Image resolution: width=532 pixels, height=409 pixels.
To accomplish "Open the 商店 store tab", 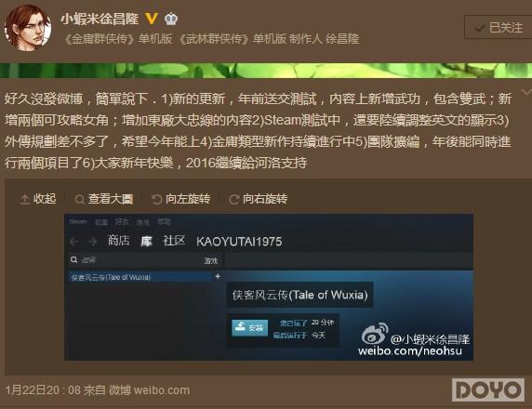I will [118, 241].
